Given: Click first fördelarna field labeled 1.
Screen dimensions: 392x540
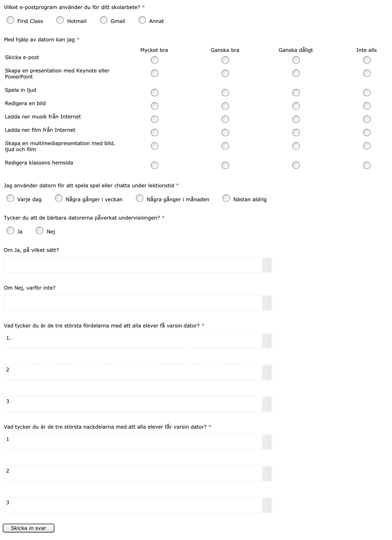Looking at the screenshot, I should point(138,341).
